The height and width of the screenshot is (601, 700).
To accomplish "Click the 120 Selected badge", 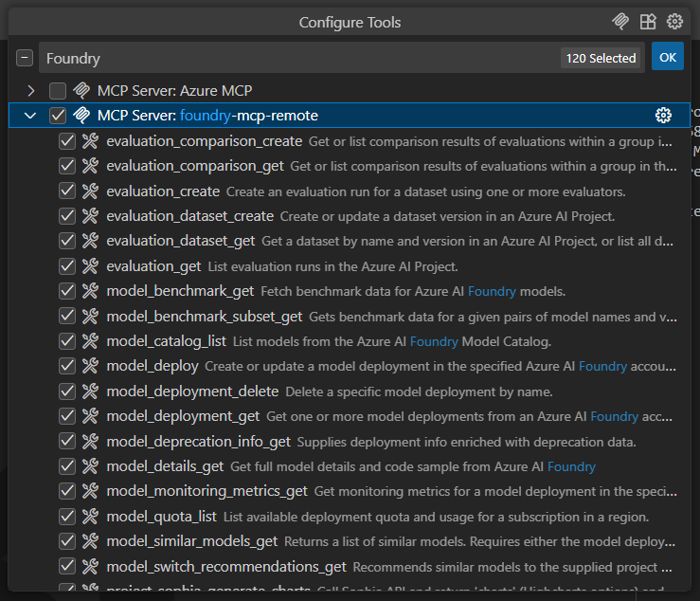I will pyautogui.click(x=601, y=58).
